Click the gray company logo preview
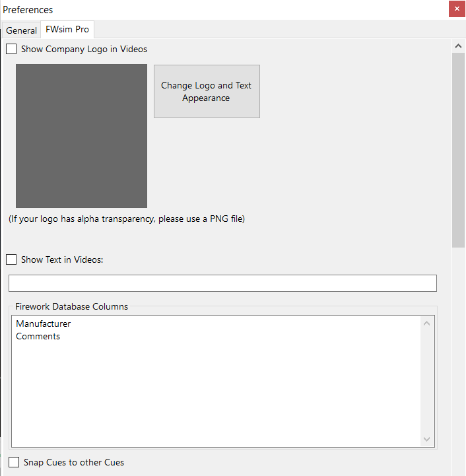 pos(81,136)
